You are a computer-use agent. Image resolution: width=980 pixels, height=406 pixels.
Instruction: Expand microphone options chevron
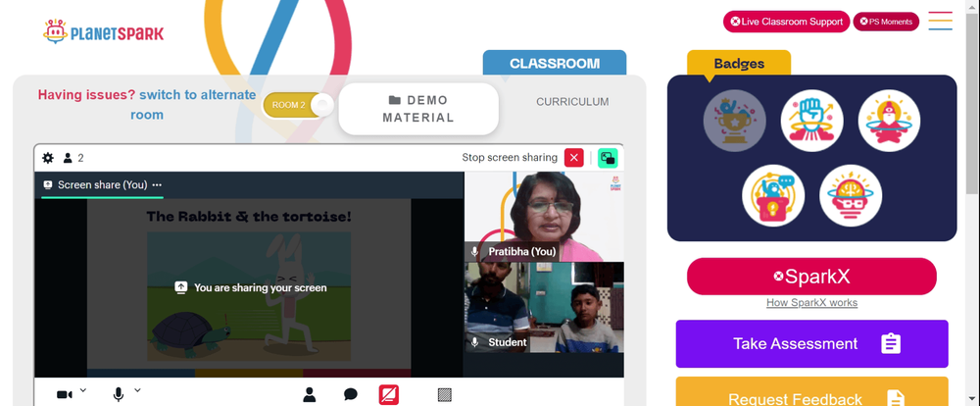(x=137, y=390)
